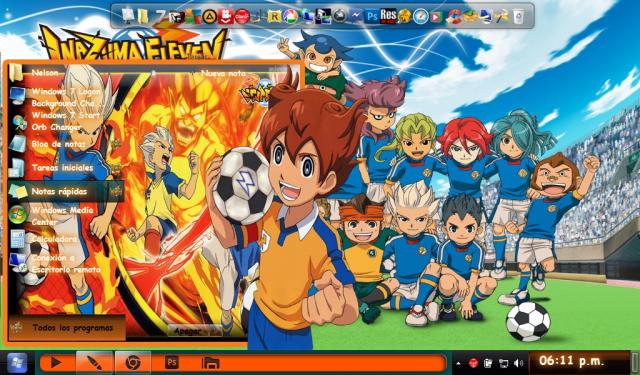Open the Recycle Bin in the dock
Image resolution: width=640 pixels, height=375 pixels.
click(518, 16)
